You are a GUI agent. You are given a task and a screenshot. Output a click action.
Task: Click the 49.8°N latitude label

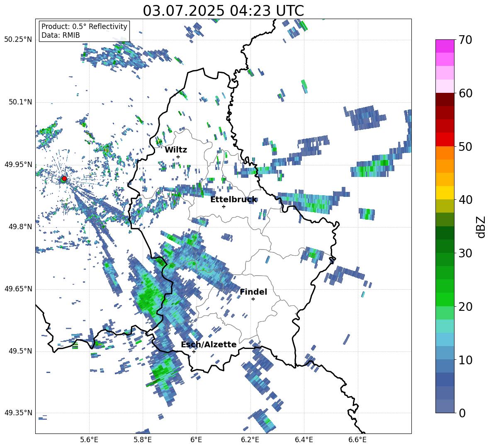click(20, 227)
